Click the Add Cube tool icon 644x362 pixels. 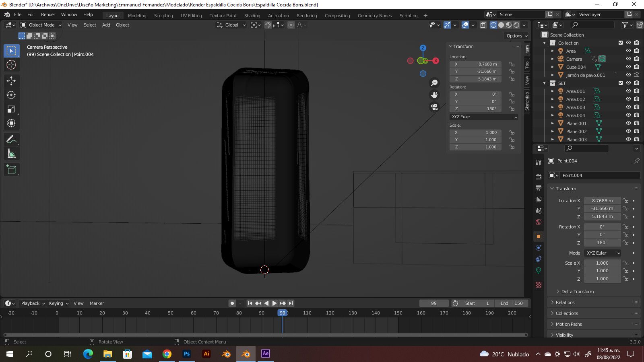[11, 170]
